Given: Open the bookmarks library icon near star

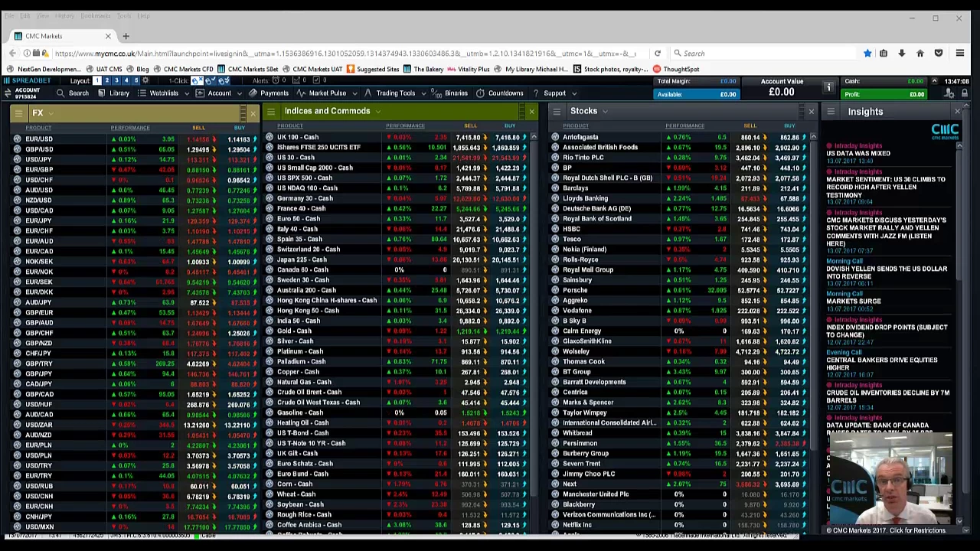Looking at the screenshot, I should [884, 54].
